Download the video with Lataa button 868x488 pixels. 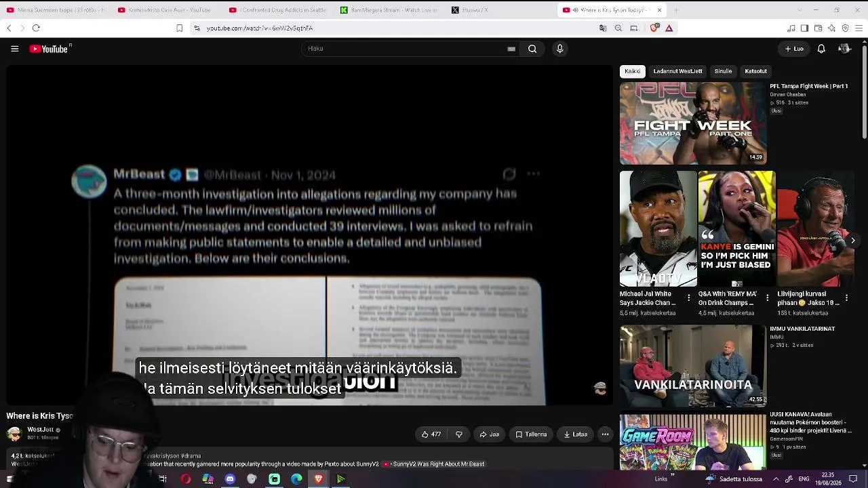pos(576,434)
